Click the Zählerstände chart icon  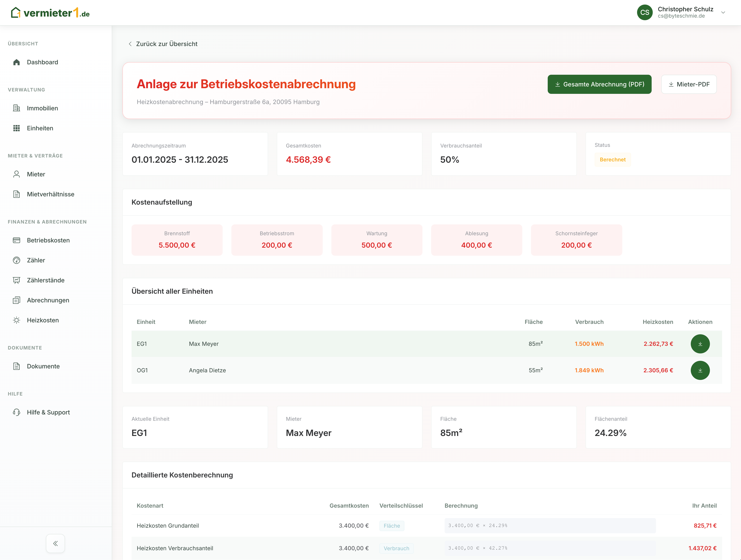16,280
